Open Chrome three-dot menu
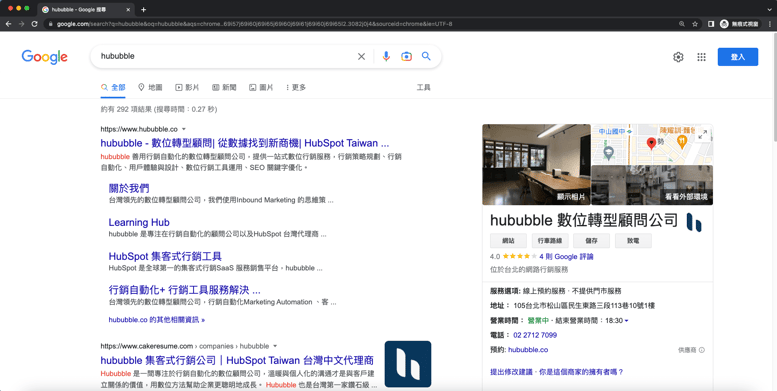777x391 pixels. coord(770,24)
